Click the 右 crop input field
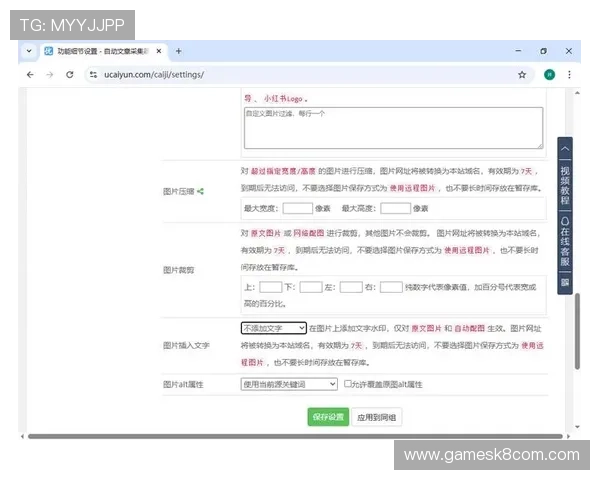Screen dimensions: 600x480 391,287
